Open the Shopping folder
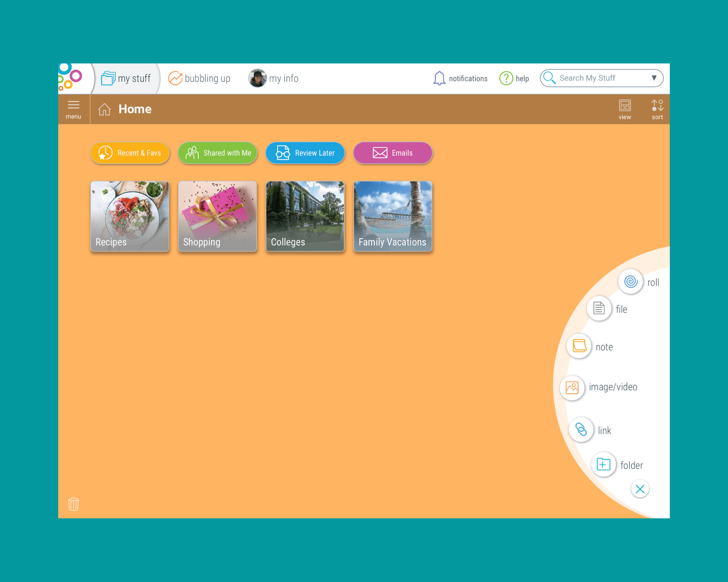 coord(218,216)
